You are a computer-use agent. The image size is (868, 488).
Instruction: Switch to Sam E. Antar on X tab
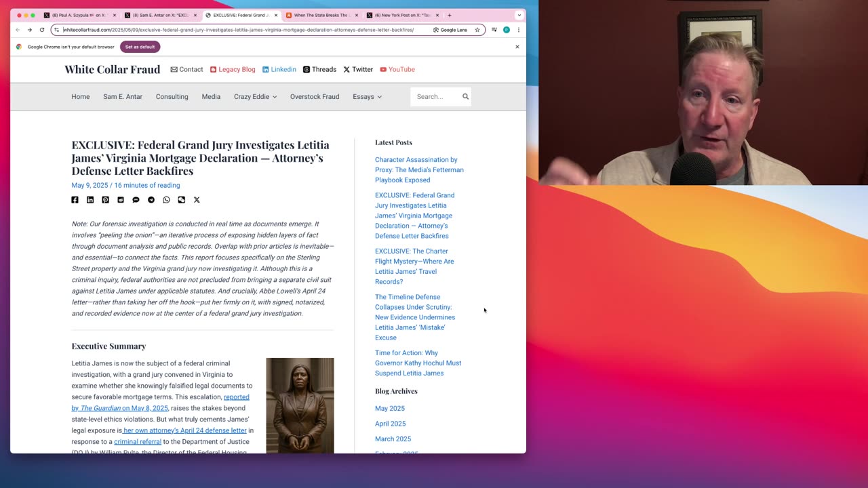point(160,15)
